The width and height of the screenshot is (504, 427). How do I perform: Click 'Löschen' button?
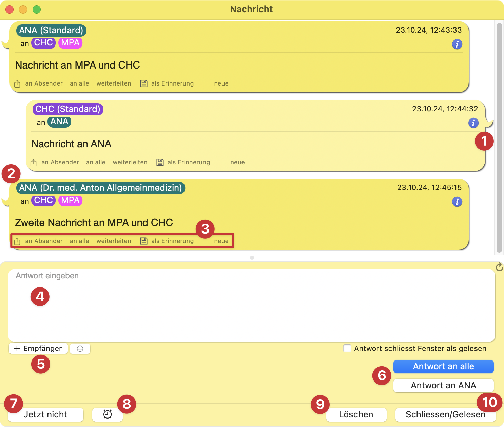pyautogui.click(x=356, y=414)
